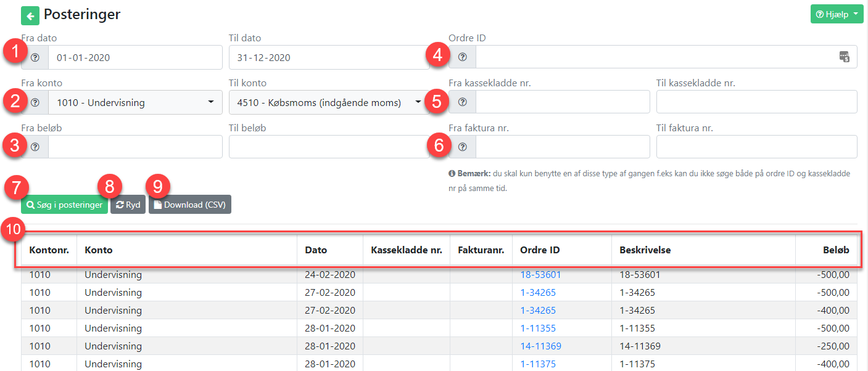Click the order lookup icon inside Ordre ID field
This screenshot has height=371, width=868.
pos(845,57)
